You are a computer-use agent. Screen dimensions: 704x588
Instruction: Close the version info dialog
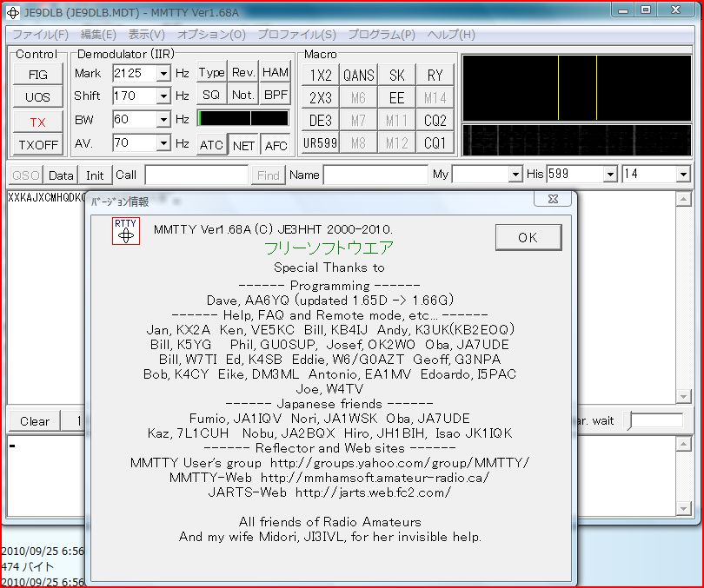(552, 201)
